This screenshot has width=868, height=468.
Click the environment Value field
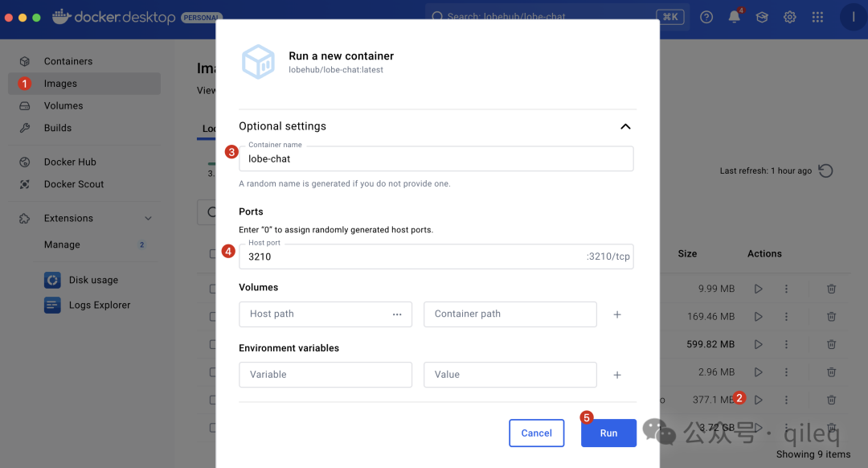tap(510, 375)
